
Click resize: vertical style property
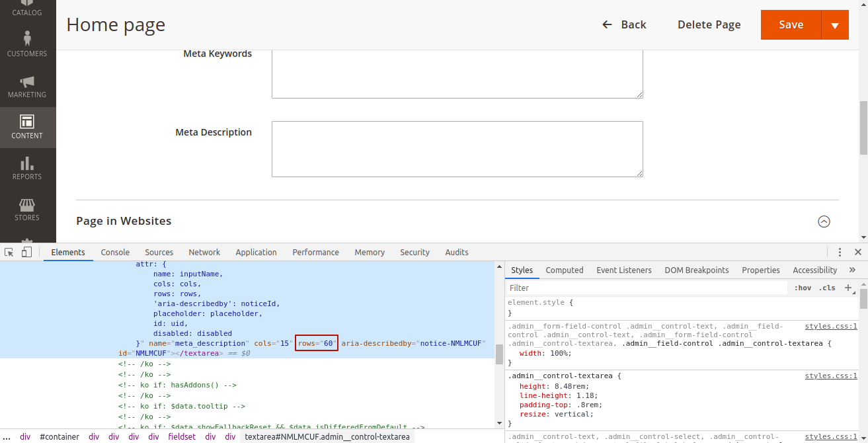(557, 414)
